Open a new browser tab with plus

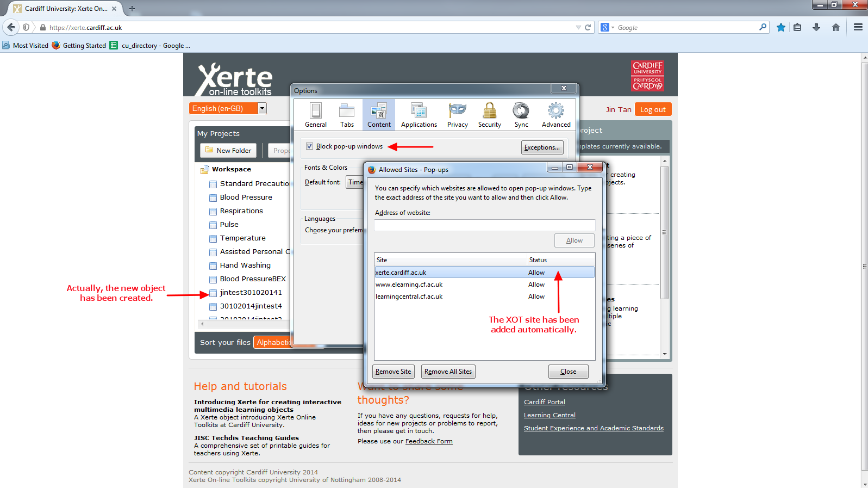tap(132, 9)
